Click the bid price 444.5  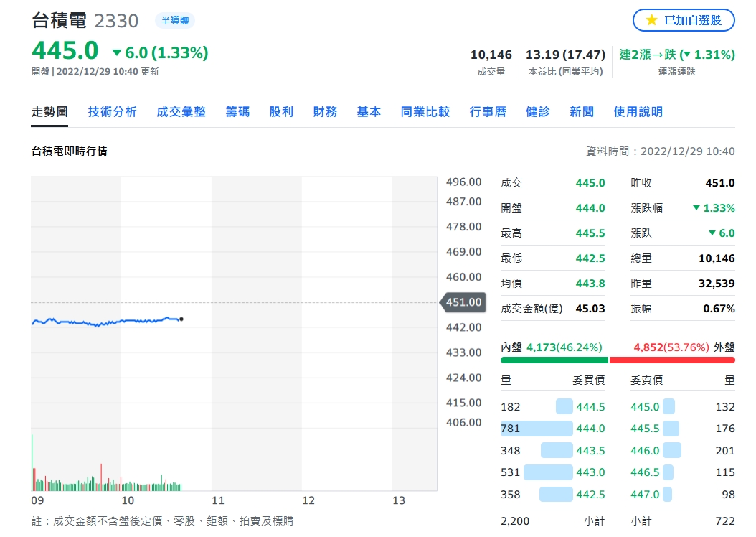590,407
